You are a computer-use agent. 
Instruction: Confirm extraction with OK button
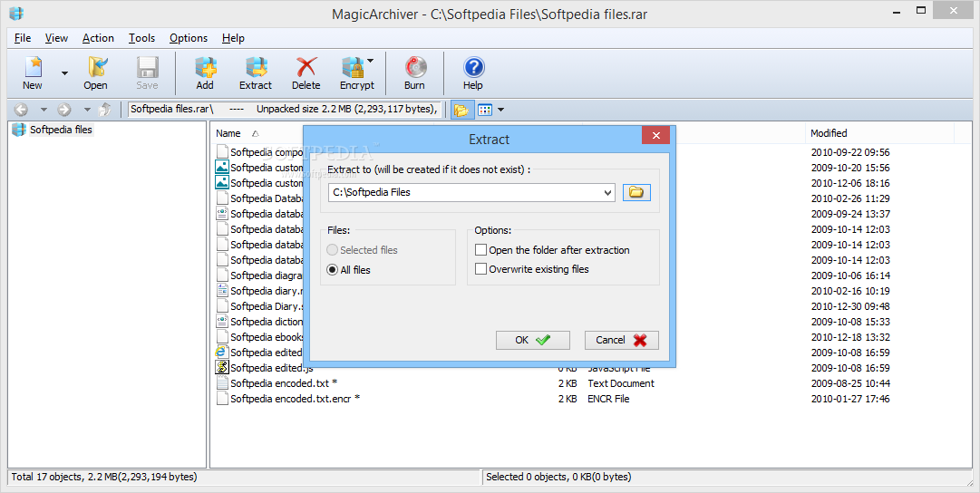pos(532,340)
